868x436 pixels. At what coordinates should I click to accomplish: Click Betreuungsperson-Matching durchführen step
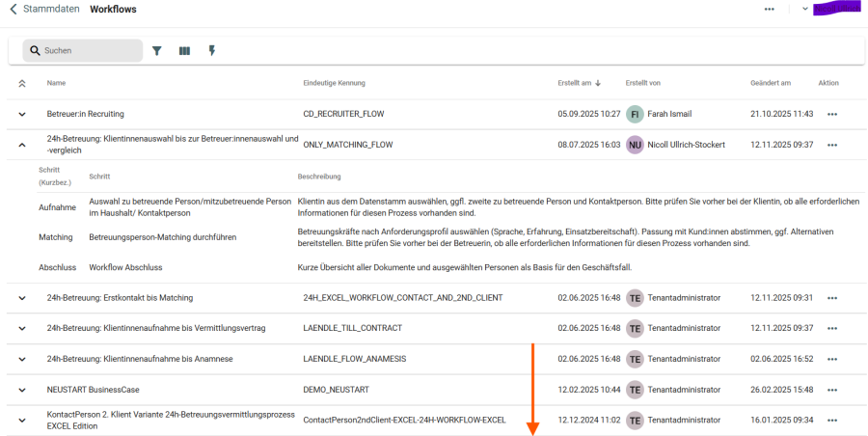[163, 237]
